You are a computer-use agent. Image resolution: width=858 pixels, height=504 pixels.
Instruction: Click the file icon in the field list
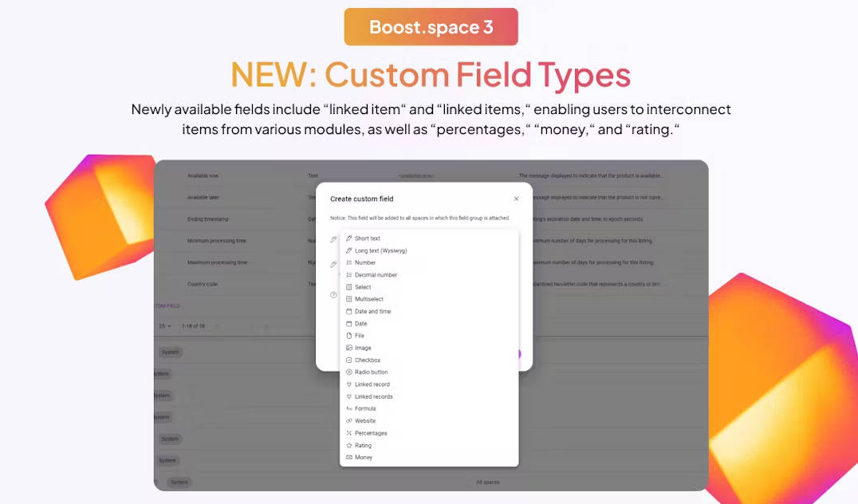pos(348,336)
